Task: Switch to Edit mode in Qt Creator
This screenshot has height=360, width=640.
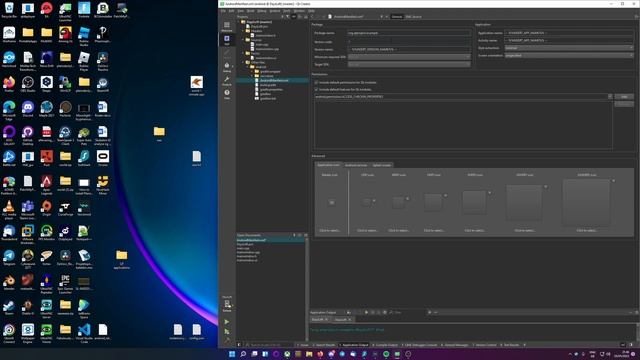Action: coord(227,40)
